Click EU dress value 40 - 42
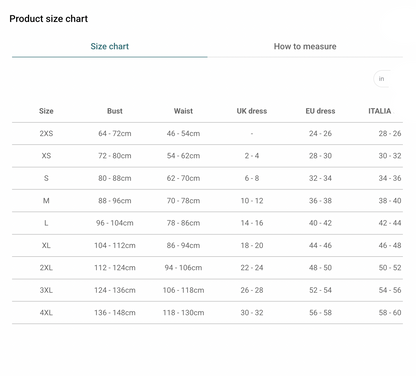 coord(320,223)
